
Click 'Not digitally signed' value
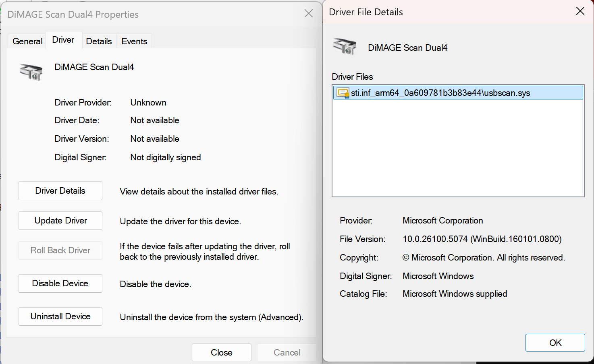pyautogui.click(x=166, y=157)
